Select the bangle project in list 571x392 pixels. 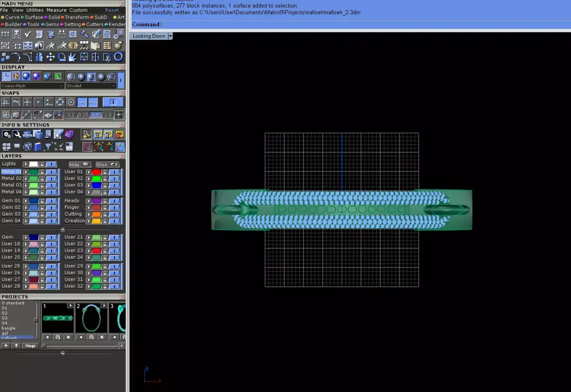[9, 328]
